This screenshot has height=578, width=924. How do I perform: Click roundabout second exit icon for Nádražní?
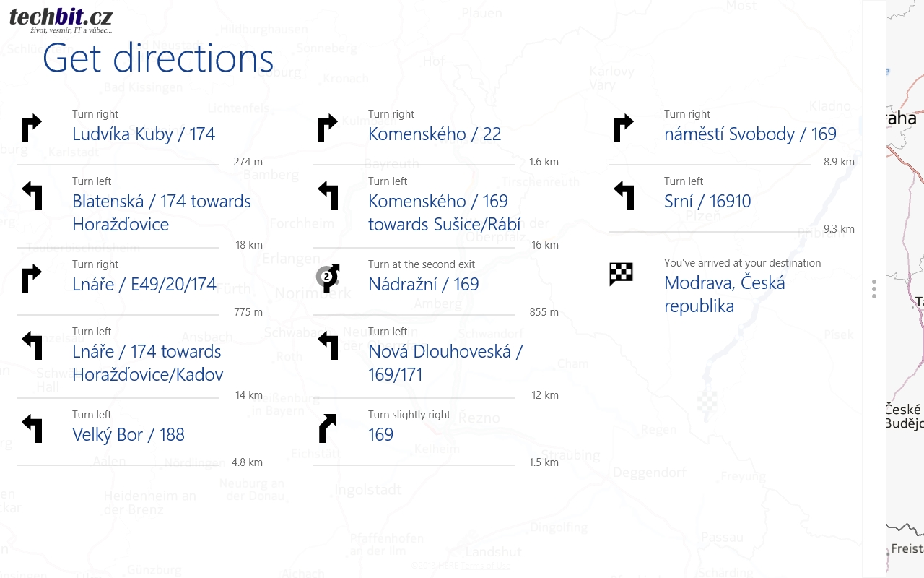[328, 277]
